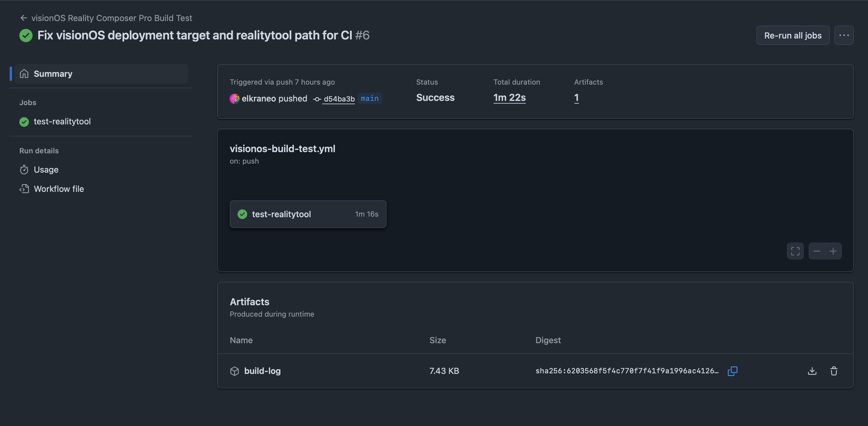Open test-realitytool job in sidebar
This screenshot has width=868, height=426.
(62, 121)
